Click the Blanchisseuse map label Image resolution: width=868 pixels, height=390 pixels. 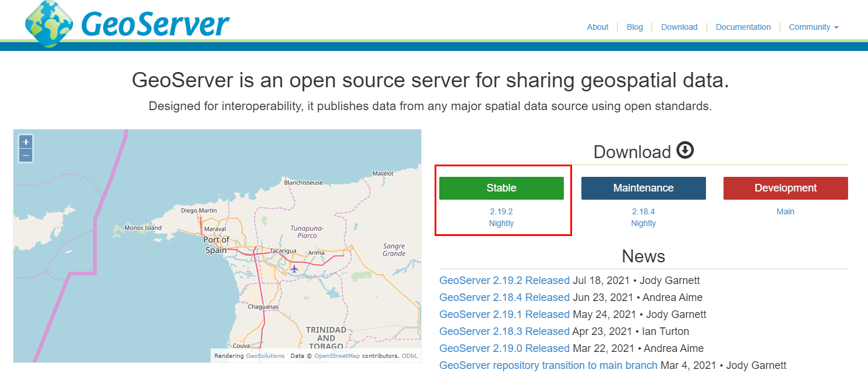pyautogui.click(x=303, y=183)
